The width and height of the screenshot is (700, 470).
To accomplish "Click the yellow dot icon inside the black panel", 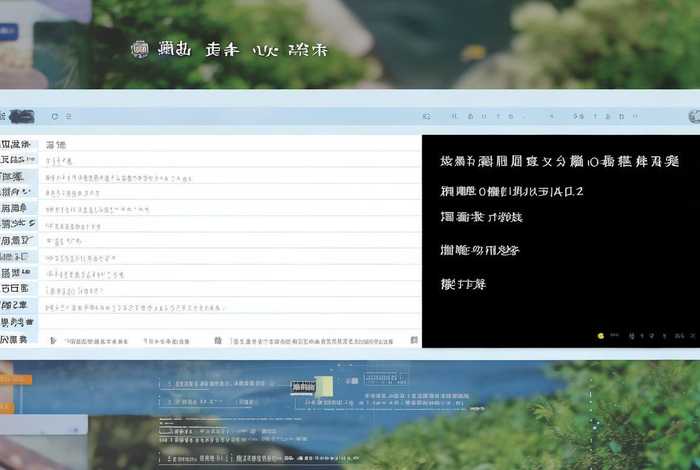I will 600,336.
